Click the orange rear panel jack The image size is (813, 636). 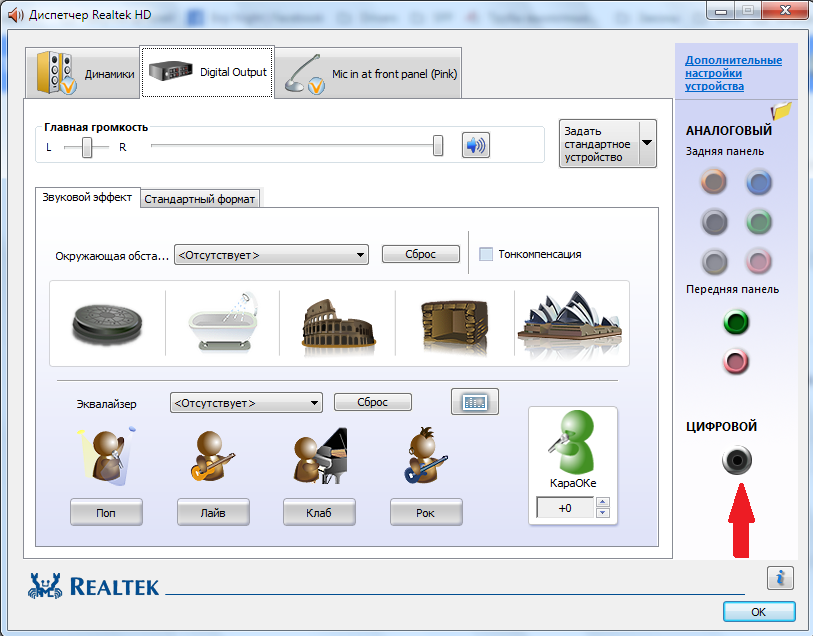714,182
